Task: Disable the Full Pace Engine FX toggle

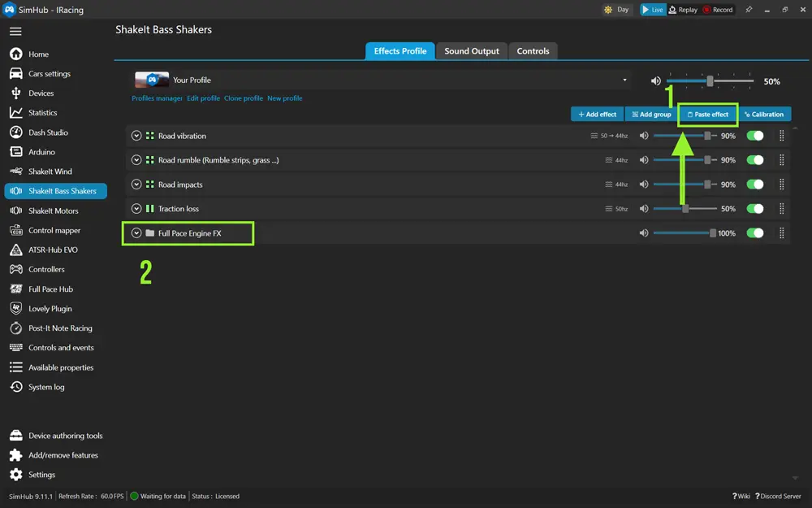Action: (x=755, y=233)
